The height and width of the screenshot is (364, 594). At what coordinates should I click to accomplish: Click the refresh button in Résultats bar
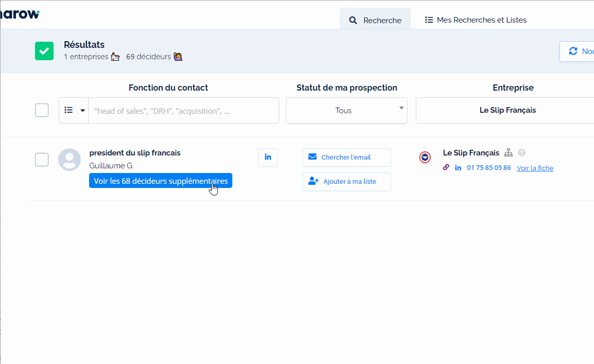576,51
